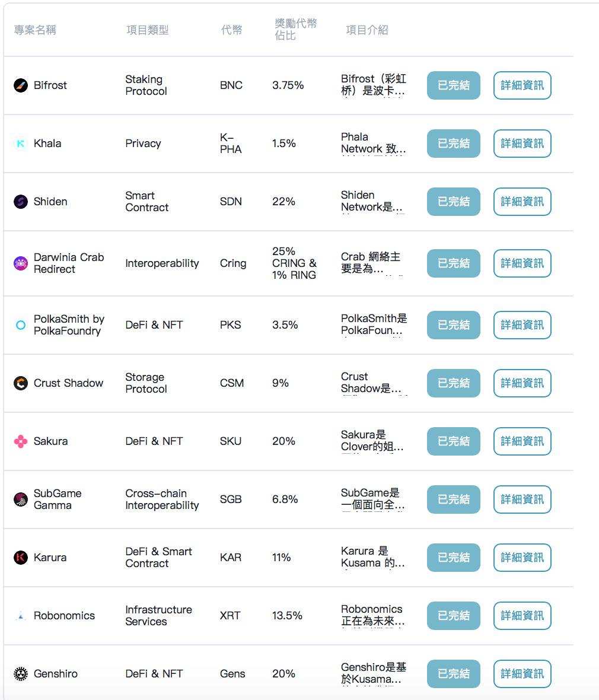599x700 pixels.
Task: Click the Darwinia Crab Redirect logo
Action: coord(21,263)
